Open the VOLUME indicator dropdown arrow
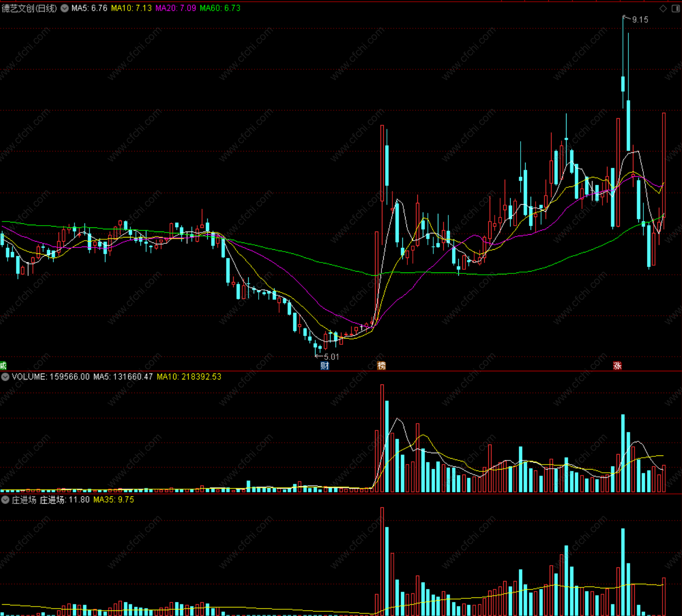682x616 pixels. click(5, 377)
